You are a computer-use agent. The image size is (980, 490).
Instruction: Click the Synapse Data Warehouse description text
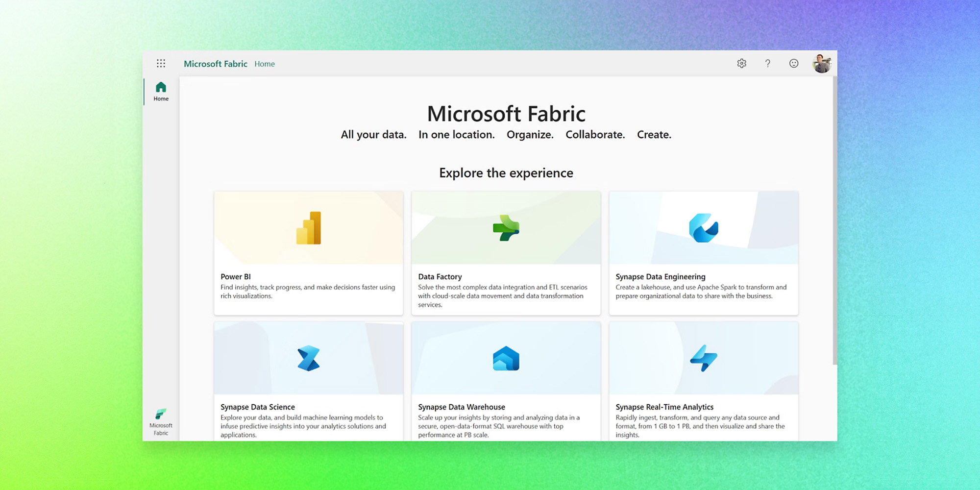[x=499, y=426]
